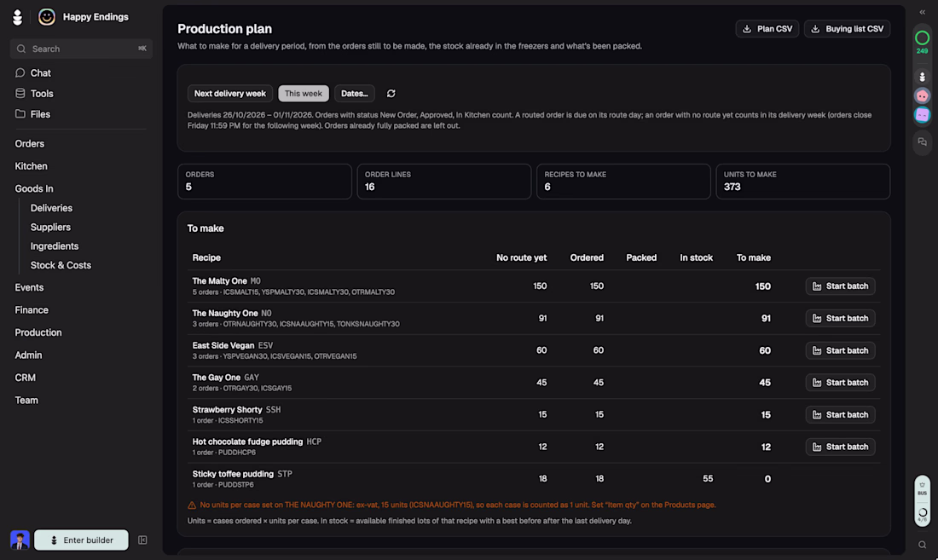This screenshot has width=938, height=560.
Task: Collapse the Goods In section
Action: click(x=34, y=189)
